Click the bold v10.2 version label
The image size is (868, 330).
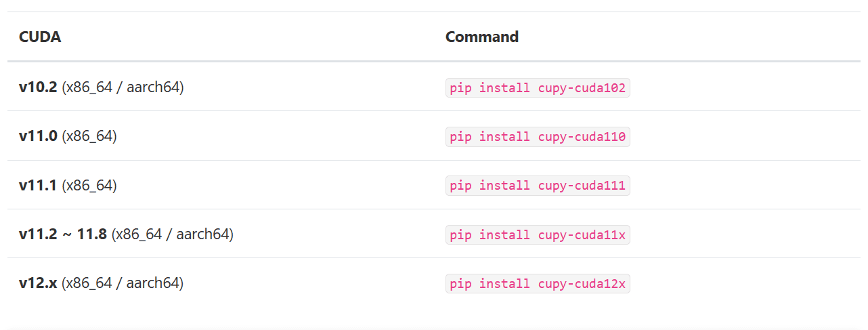tap(38, 87)
